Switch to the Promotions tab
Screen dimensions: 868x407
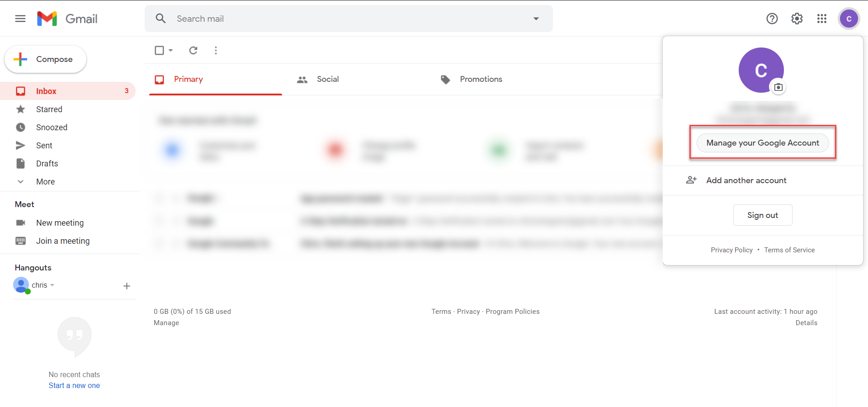(472, 79)
